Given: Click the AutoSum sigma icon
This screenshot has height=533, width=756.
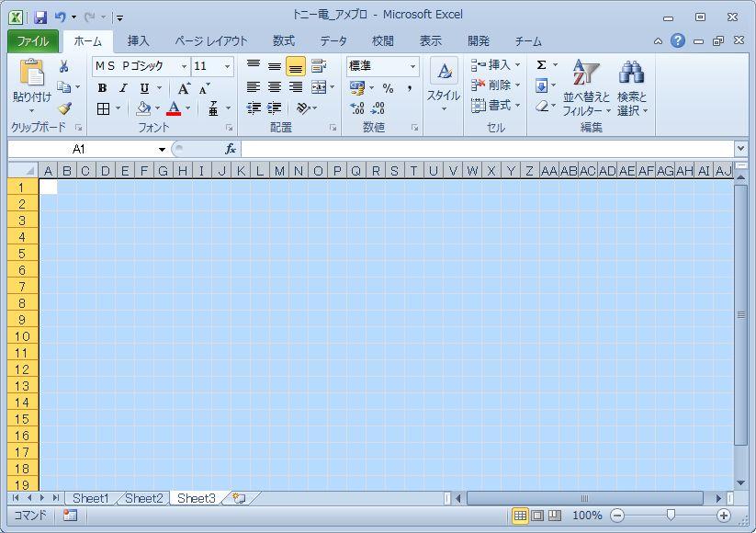Looking at the screenshot, I should click(541, 65).
